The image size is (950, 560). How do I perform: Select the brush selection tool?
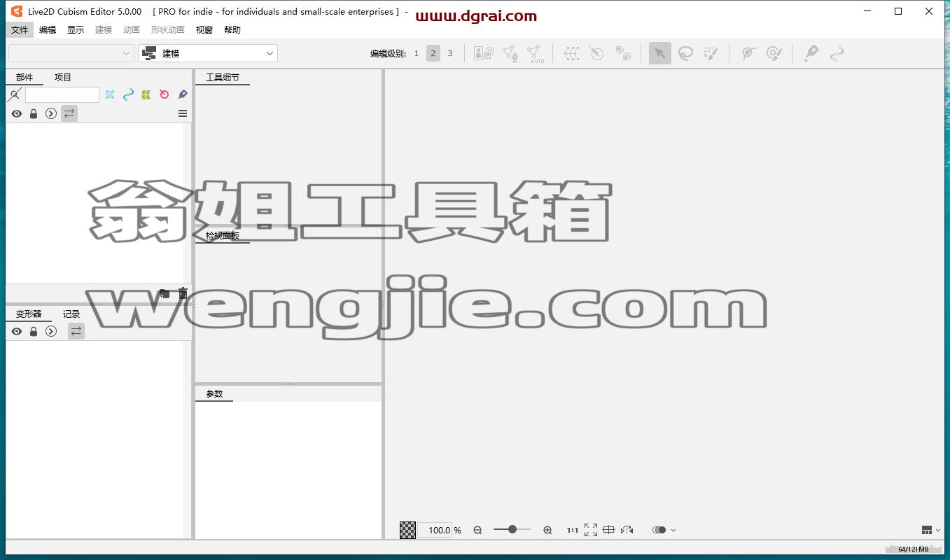711,53
